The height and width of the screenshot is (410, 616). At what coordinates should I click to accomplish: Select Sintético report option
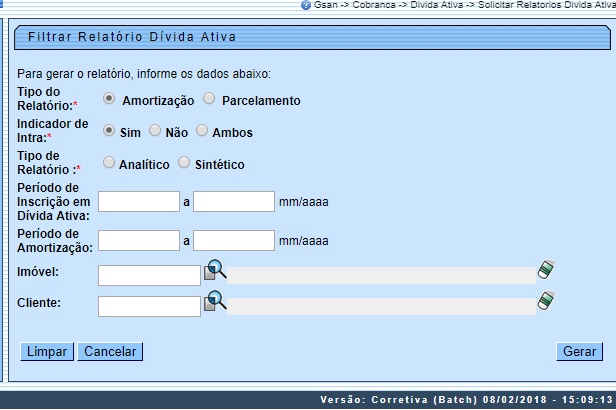tap(184, 162)
